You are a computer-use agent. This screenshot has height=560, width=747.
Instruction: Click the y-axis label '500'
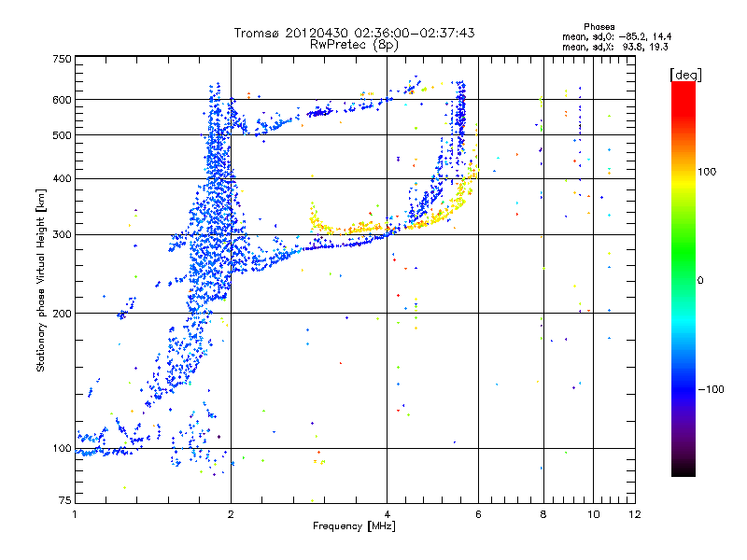click(62, 135)
